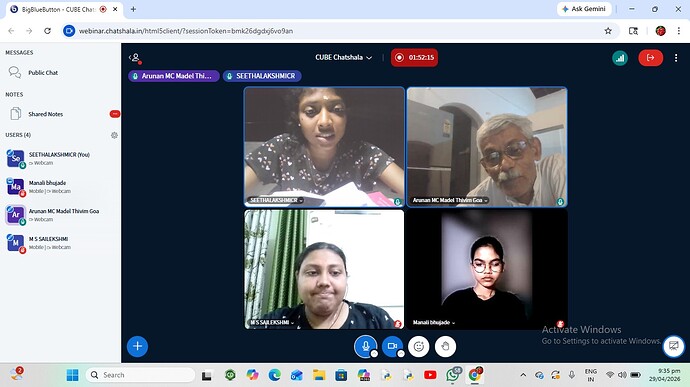Open Microsoft Edge from the taskbar

[x=275, y=375]
